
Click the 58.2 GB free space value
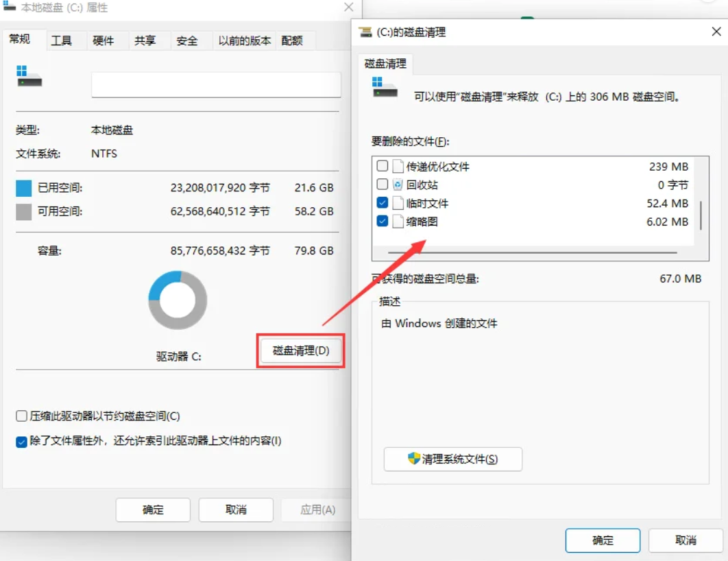pos(314,211)
